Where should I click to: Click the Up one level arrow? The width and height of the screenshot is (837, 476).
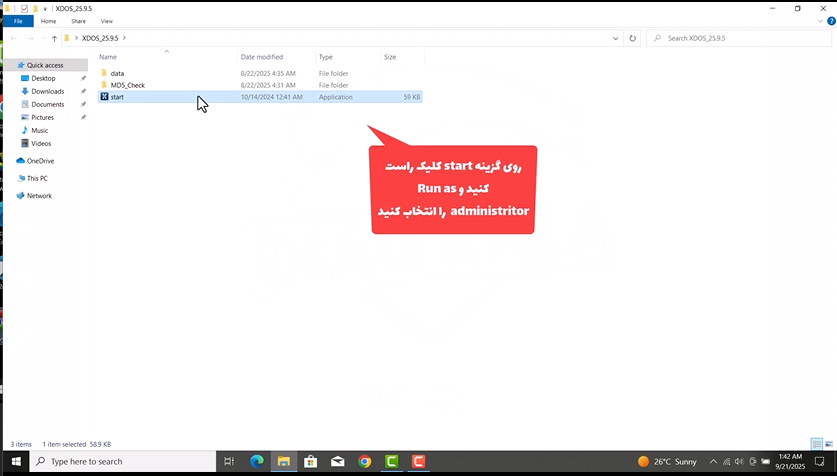tap(54, 39)
